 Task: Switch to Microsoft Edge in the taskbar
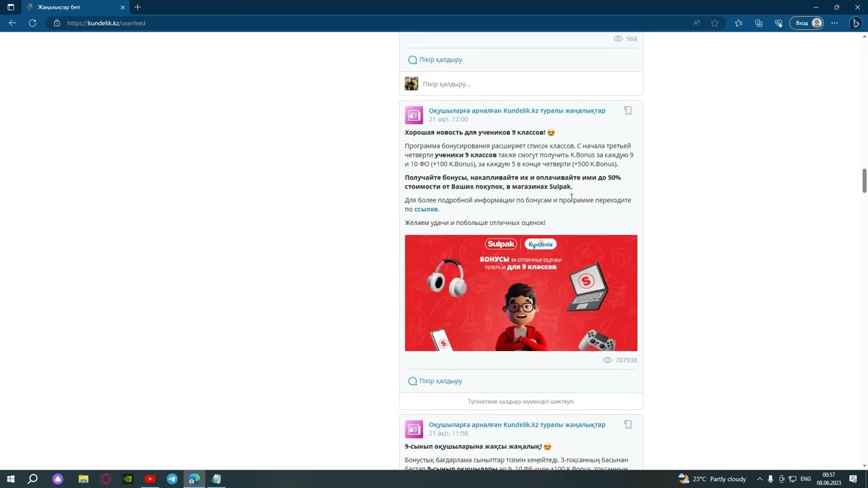click(194, 479)
